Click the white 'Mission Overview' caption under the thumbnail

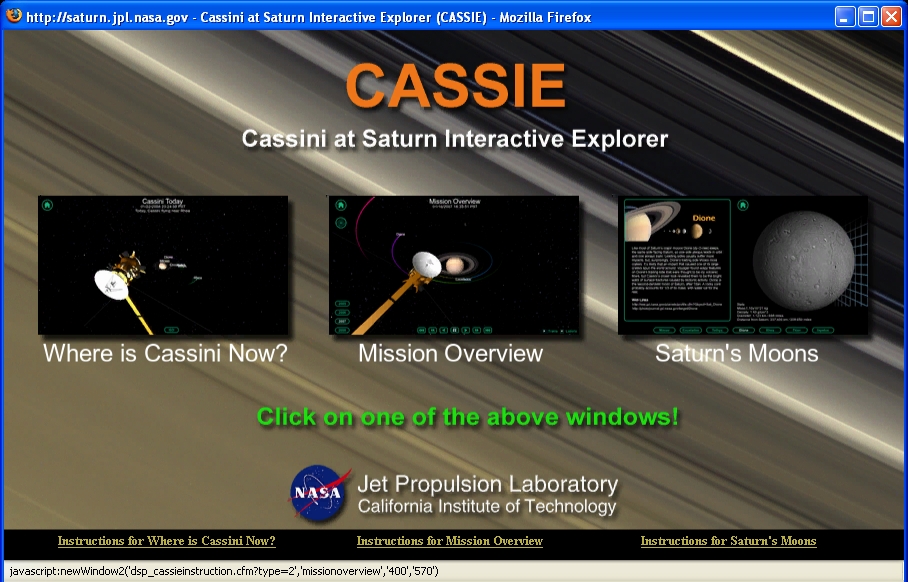[x=451, y=353]
